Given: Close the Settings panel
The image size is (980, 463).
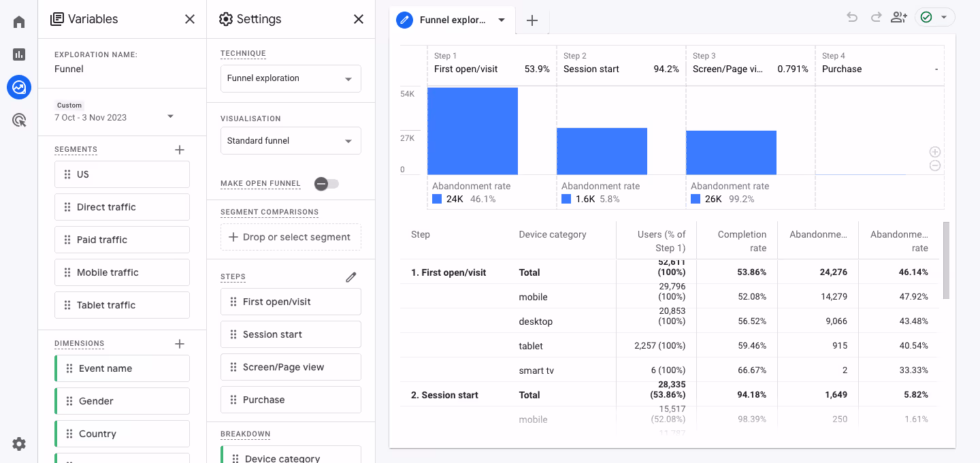Looking at the screenshot, I should point(359,19).
